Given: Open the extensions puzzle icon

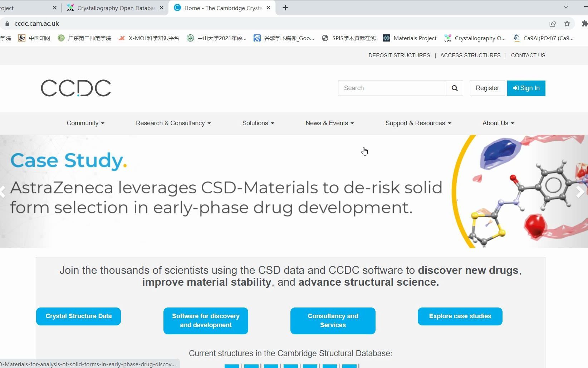Looking at the screenshot, I should (x=584, y=24).
